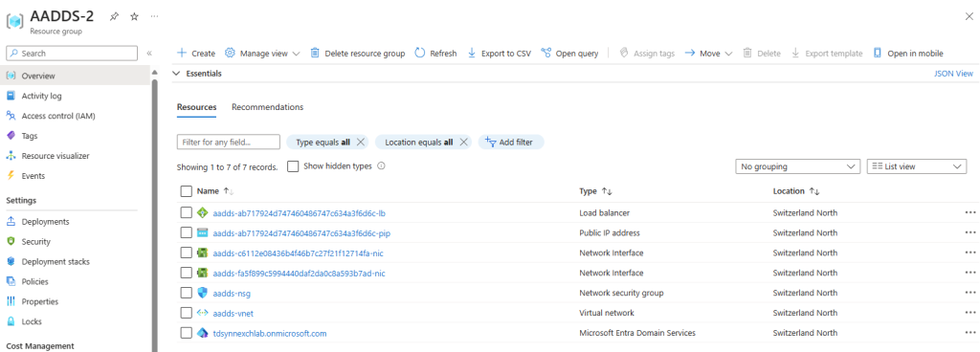This screenshot has height=352, width=980.
Task: Open query via the graph icon
Action: [x=546, y=53]
